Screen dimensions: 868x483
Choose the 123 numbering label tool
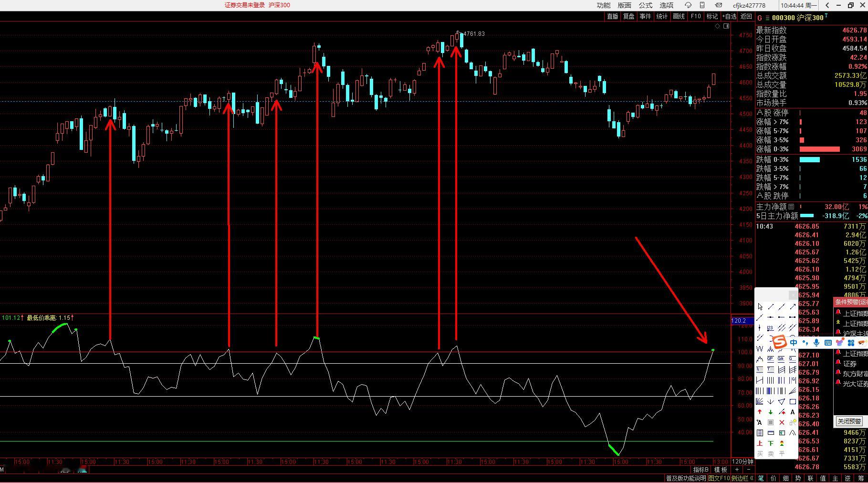coord(771,327)
